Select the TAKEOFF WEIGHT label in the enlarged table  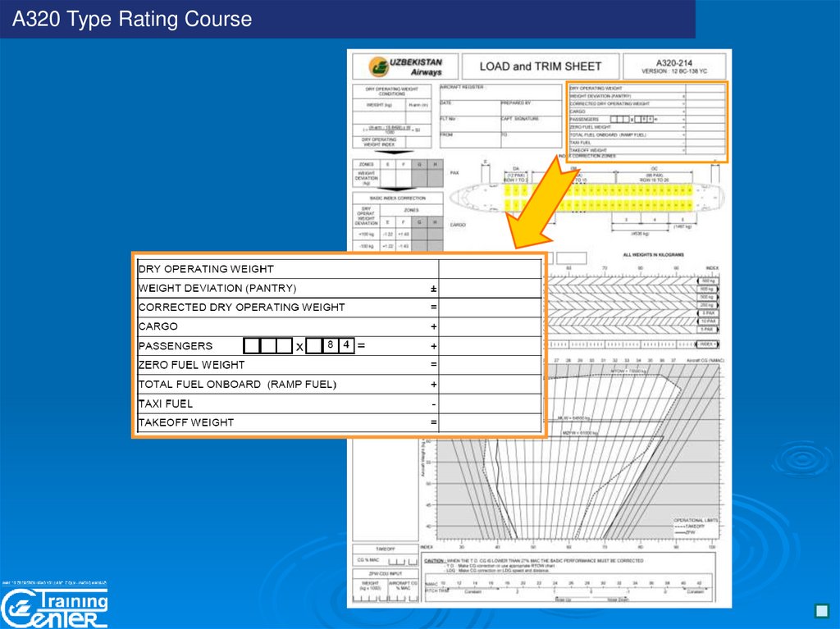coord(186,422)
